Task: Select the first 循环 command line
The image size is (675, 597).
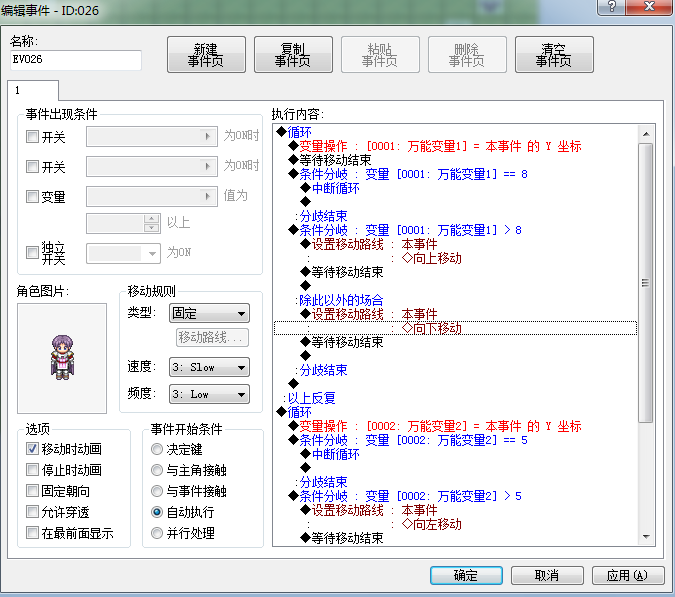Action: [x=455, y=132]
